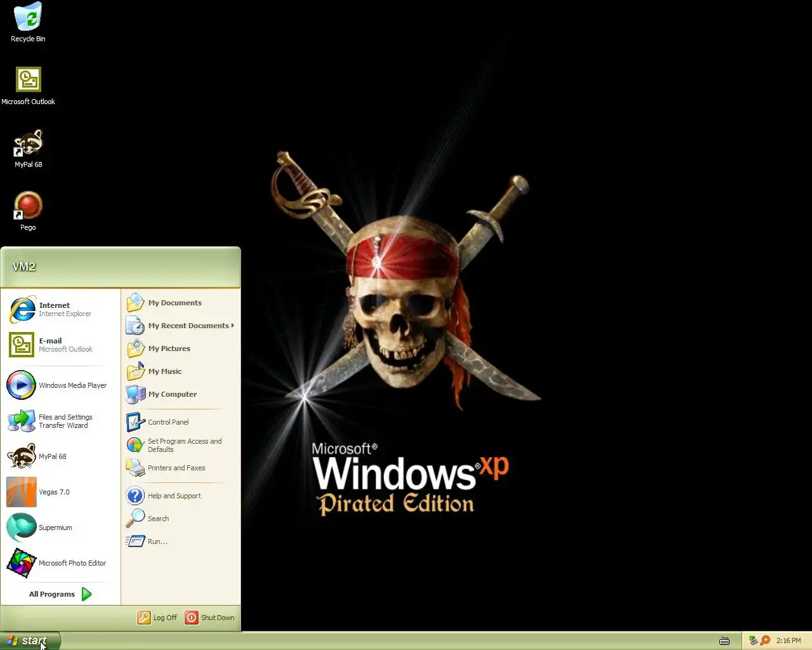Launch Internet Explorer from the Start menu
The height and width of the screenshot is (650, 812).
click(x=61, y=309)
